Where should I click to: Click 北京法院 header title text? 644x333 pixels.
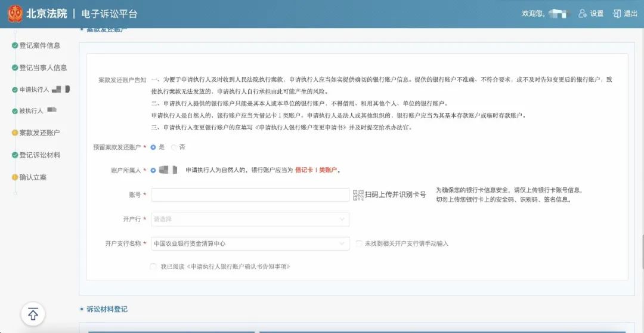tap(47, 14)
